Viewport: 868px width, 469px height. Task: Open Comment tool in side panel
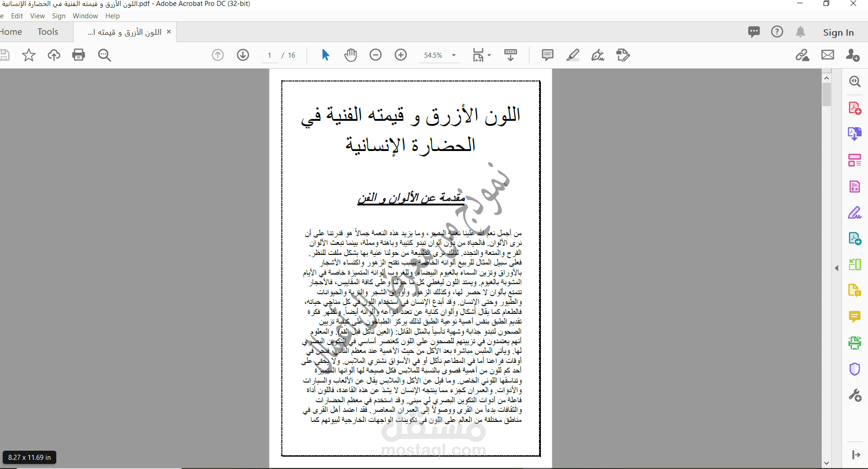coord(855,317)
